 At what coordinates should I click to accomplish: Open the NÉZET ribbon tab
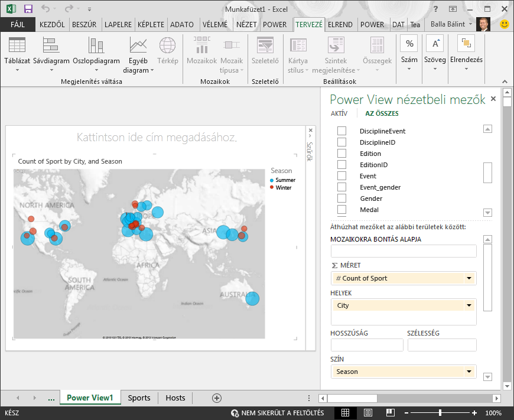(x=246, y=25)
